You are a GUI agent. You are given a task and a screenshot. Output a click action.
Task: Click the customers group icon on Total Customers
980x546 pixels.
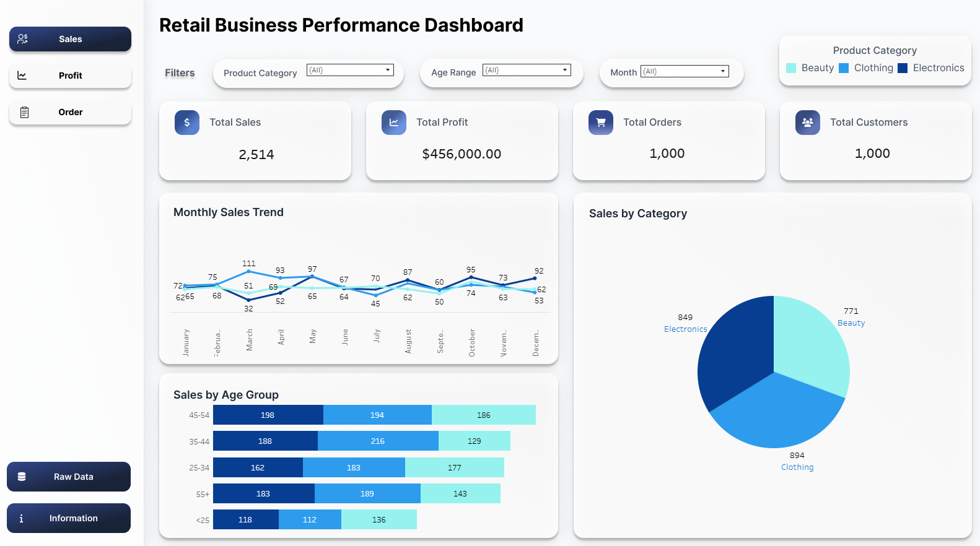pyautogui.click(x=808, y=123)
